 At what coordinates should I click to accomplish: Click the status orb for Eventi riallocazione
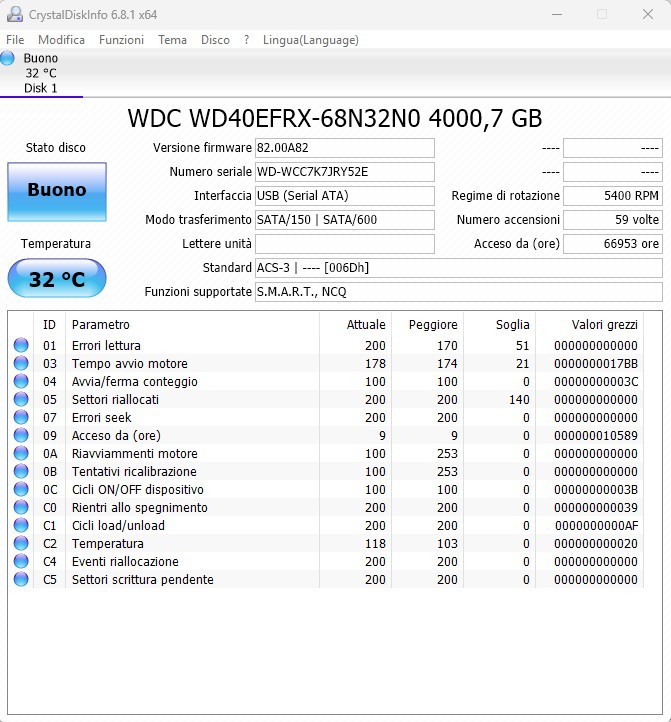pyautogui.click(x=21, y=561)
